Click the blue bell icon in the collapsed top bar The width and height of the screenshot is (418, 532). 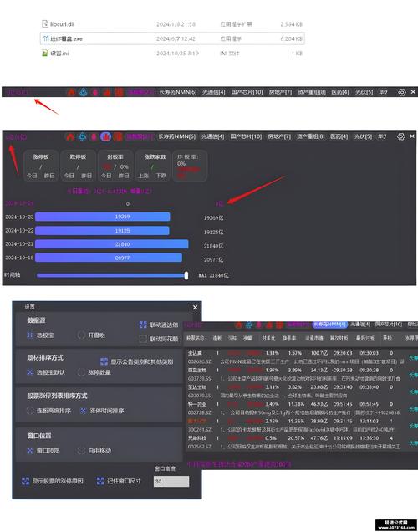(x=84, y=92)
